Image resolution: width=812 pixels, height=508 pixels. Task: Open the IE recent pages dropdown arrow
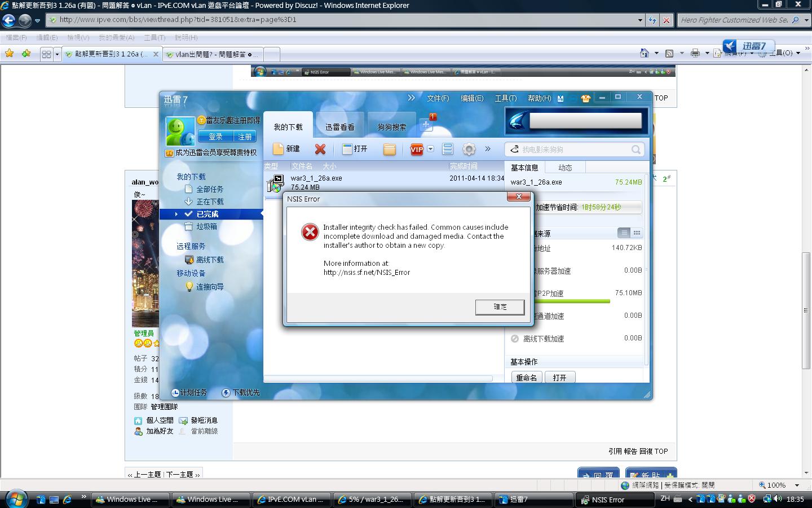pos(38,21)
